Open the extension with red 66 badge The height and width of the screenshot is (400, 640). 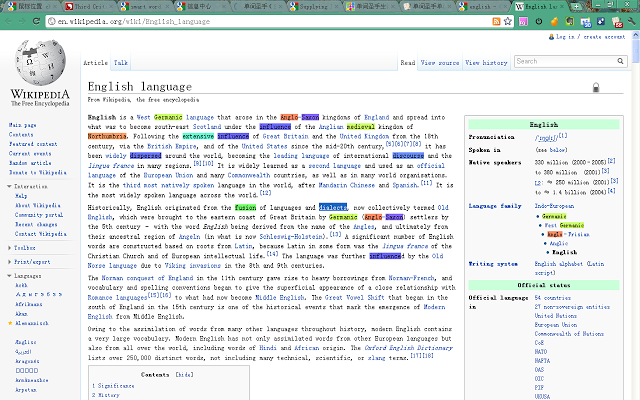coord(617,22)
